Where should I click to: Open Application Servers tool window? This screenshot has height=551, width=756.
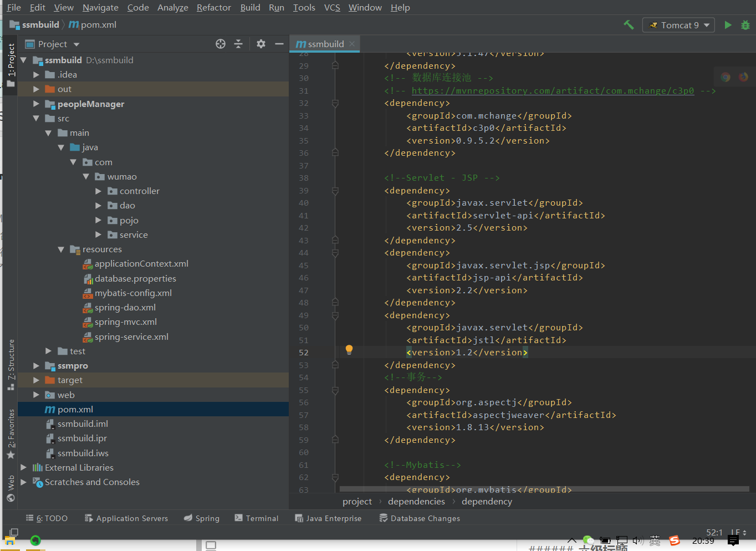coord(126,518)
